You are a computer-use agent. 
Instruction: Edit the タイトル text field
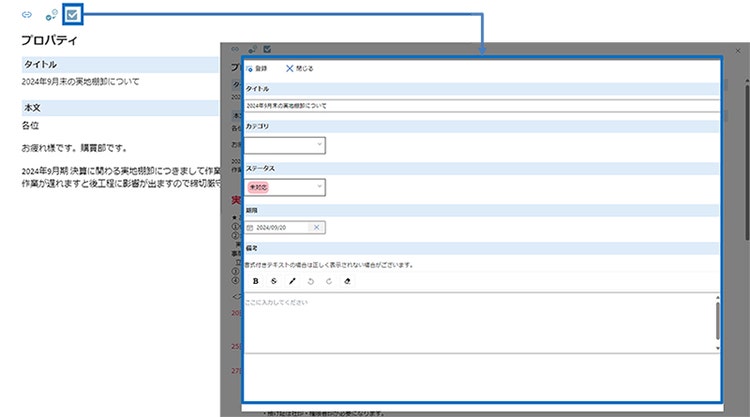point(482,106)
